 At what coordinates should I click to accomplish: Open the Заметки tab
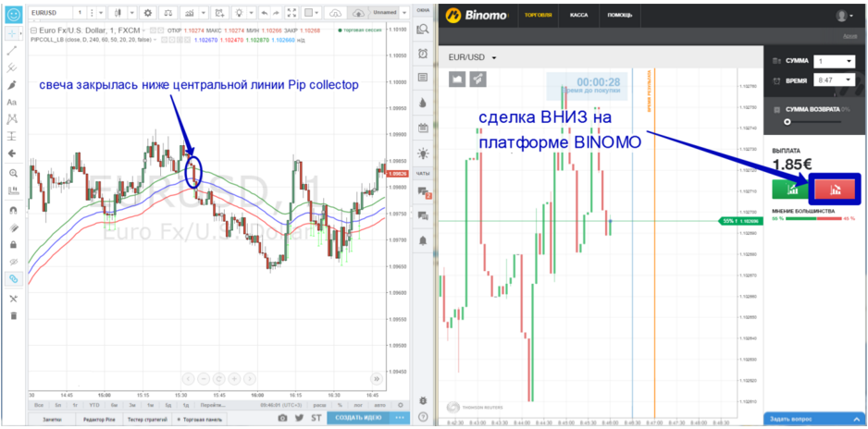pos(52,420)
